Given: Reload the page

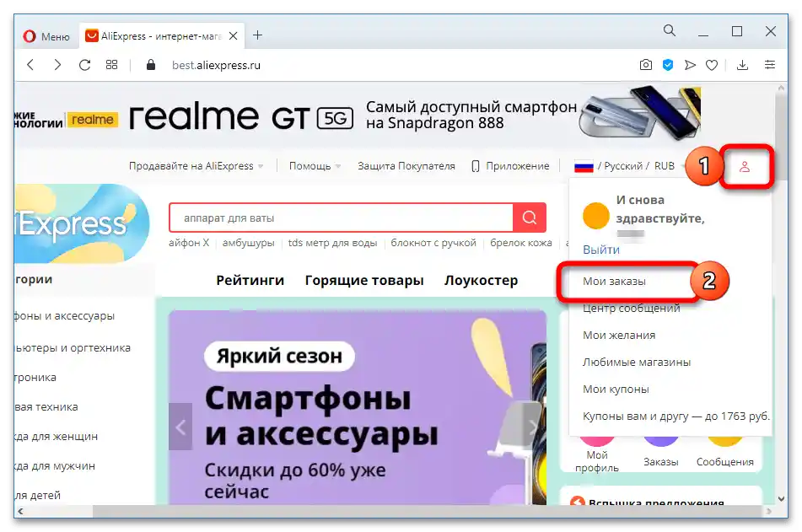Looking at the screenshot, I should click(85, 65).
